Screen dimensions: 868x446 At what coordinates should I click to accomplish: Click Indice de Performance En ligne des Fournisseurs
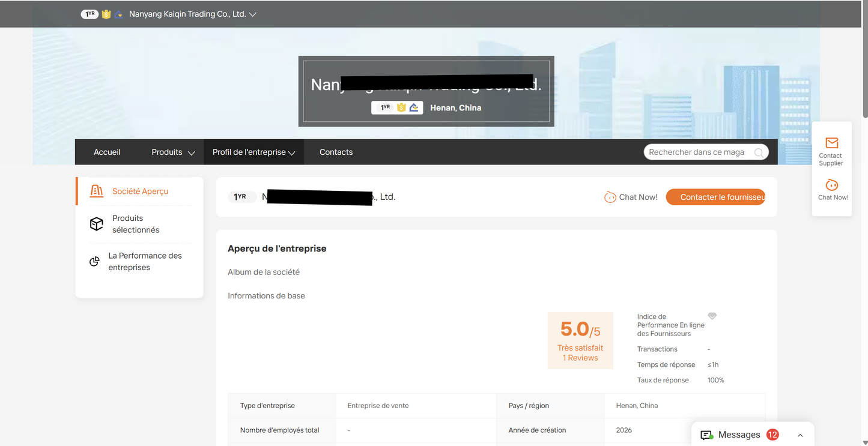coord(671,325)
